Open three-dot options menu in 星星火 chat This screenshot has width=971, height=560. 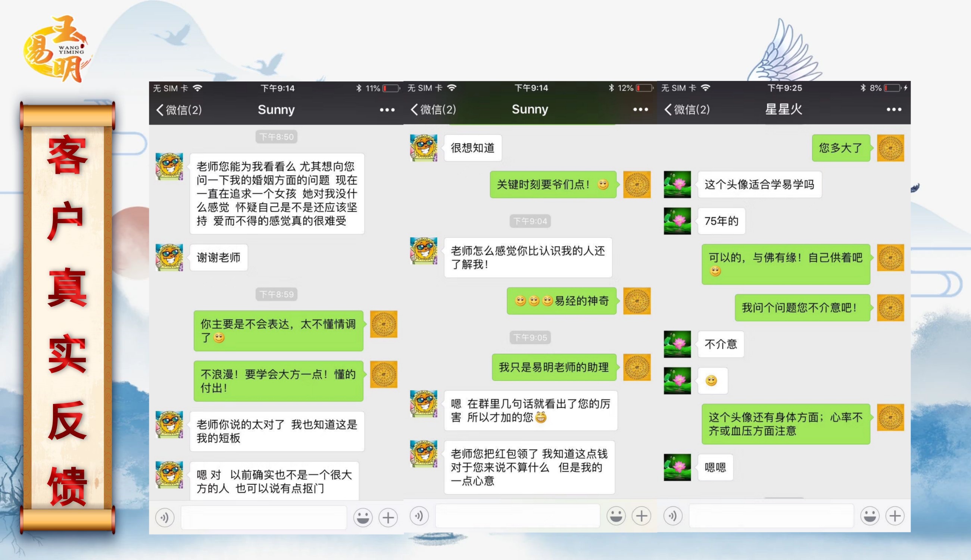(894, 110)
